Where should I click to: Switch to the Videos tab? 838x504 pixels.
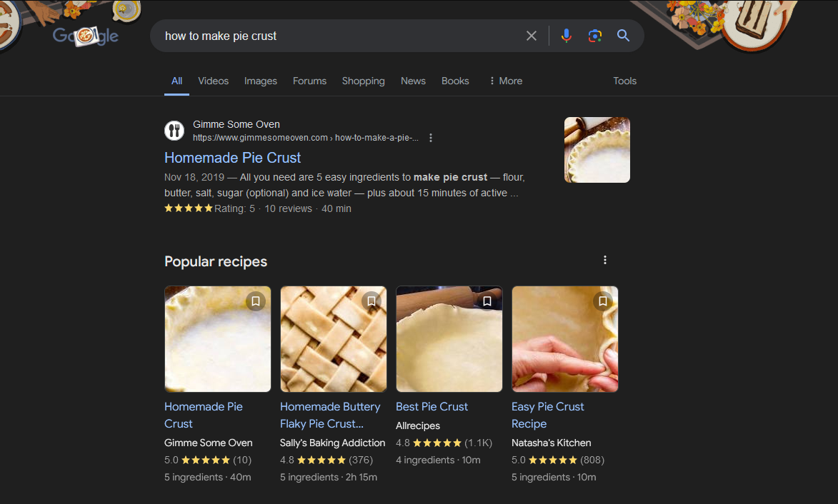pos(213,81)
